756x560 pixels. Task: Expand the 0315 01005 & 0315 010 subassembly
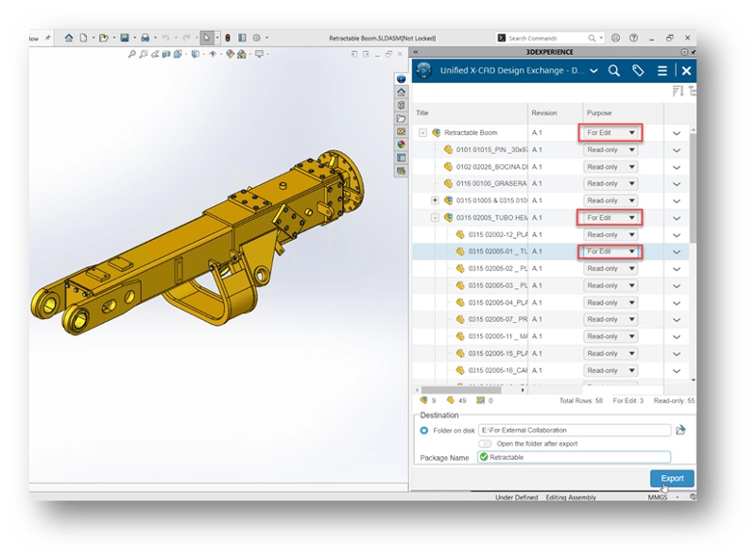[435, 200]
